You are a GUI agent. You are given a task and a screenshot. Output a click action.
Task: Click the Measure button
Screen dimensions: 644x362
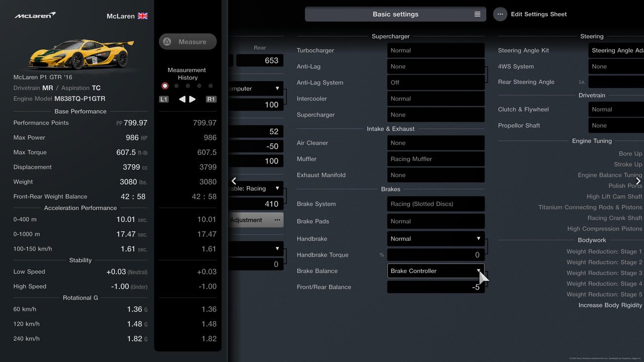(x=188, y=42)
